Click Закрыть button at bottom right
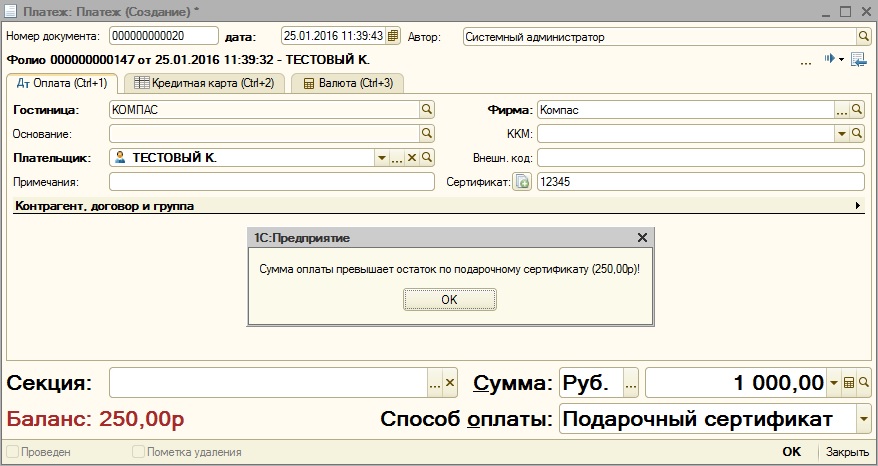The width and height of the screenshot is (878, 466). point(847,452)
